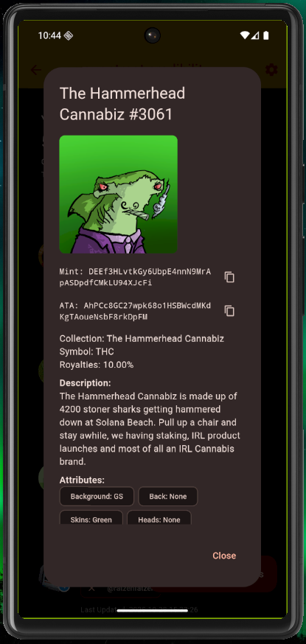This screenshot has height=644, width=306.
Task: Tap the notification icon beside 10:44
Action: pyautogui.click(x=69, y=35)
